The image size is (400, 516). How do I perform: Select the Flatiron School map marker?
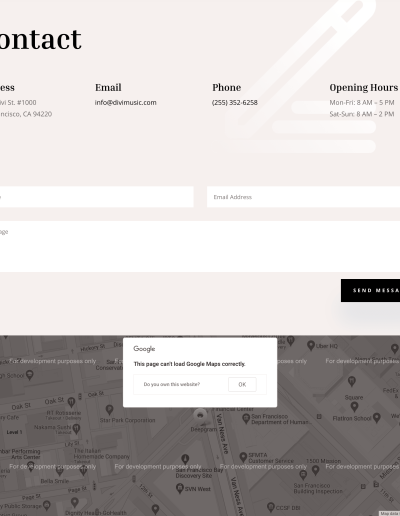[x=377, y=417]
